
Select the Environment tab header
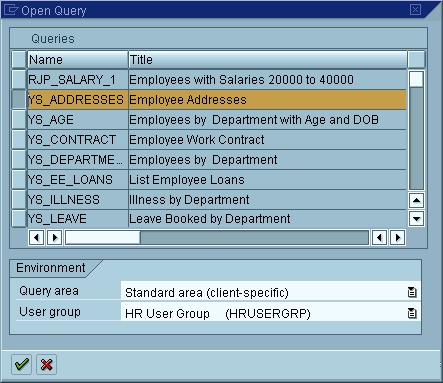51,268
